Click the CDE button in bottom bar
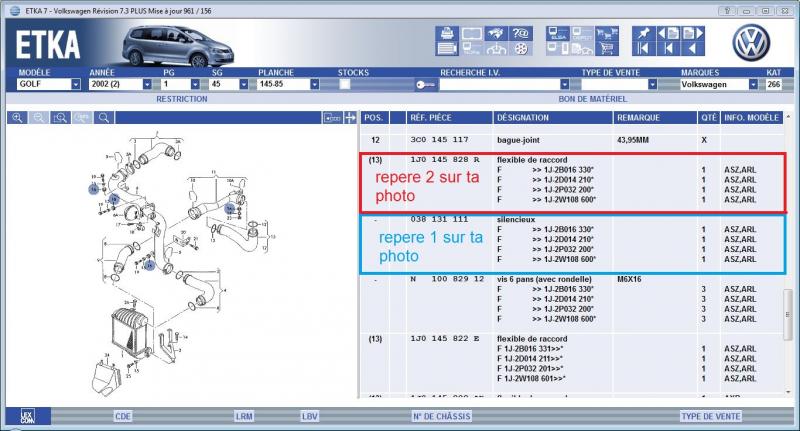This screenshot has height=431, width=800. pyautogui.click(x=123, y=416)
